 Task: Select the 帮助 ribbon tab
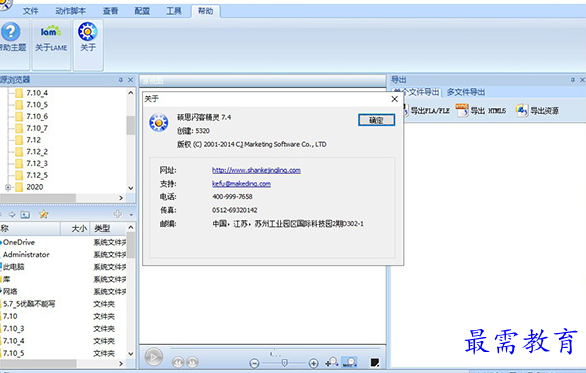[x=206, y=11]
